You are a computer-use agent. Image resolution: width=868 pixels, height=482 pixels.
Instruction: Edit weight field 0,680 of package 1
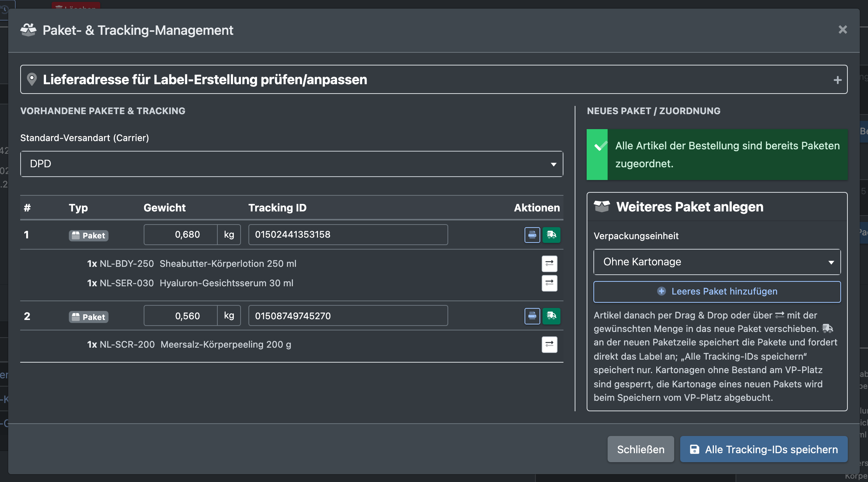(x=181, y=235)
